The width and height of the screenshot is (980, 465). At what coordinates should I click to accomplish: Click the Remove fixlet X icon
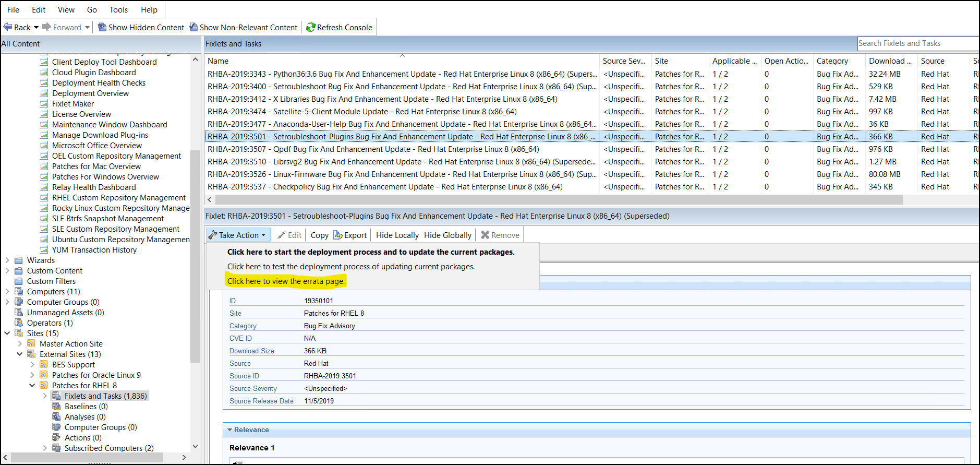[485, 235]
